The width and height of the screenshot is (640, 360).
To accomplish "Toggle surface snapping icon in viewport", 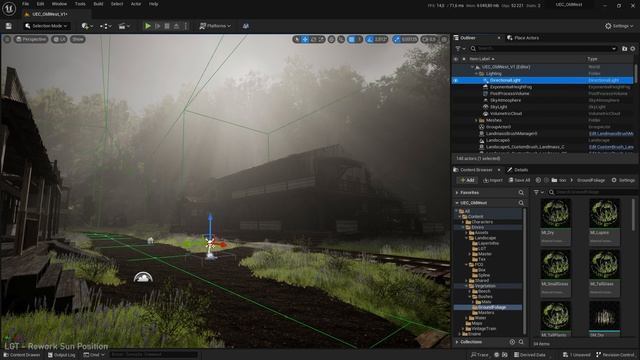I will coord(341,39).
